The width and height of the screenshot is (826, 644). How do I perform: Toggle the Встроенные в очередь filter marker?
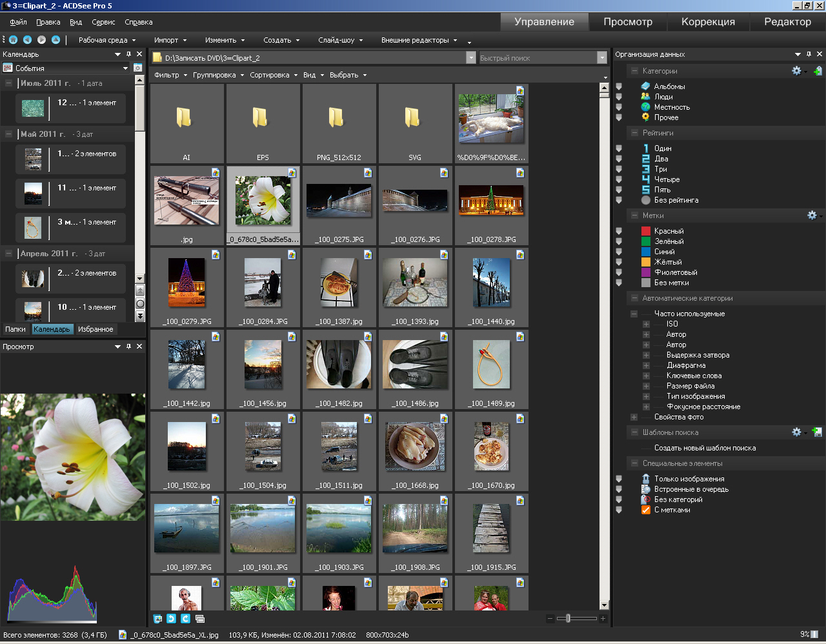[x=619, y=489]
